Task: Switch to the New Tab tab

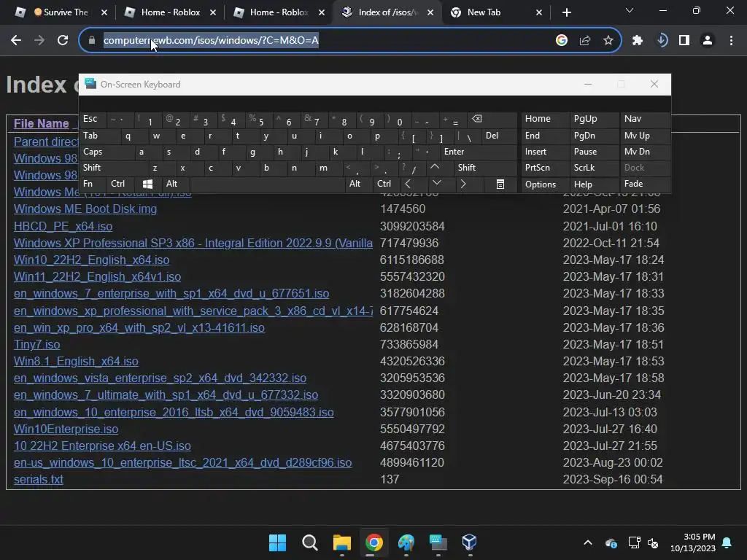Action: coord(497,12)
